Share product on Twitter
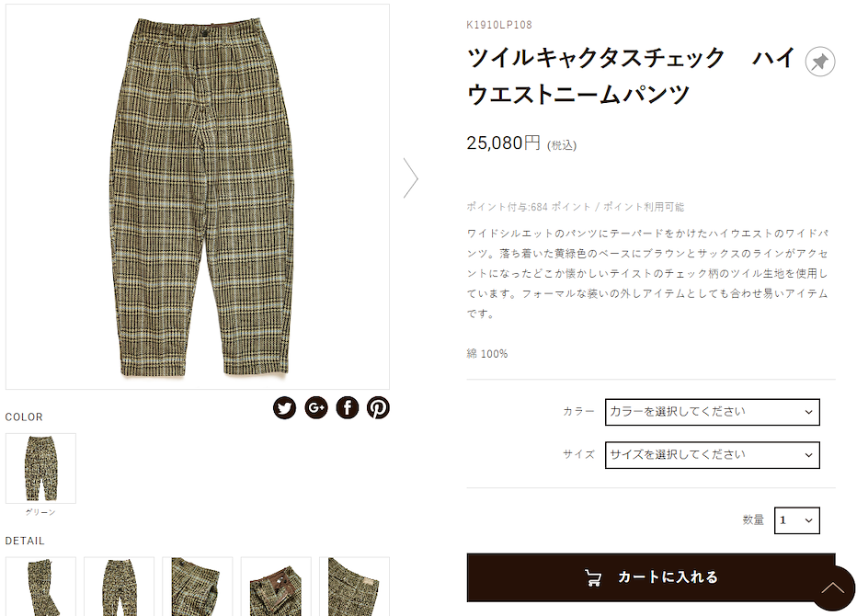This screenshot has height=616, width=868. pos(284,408)
